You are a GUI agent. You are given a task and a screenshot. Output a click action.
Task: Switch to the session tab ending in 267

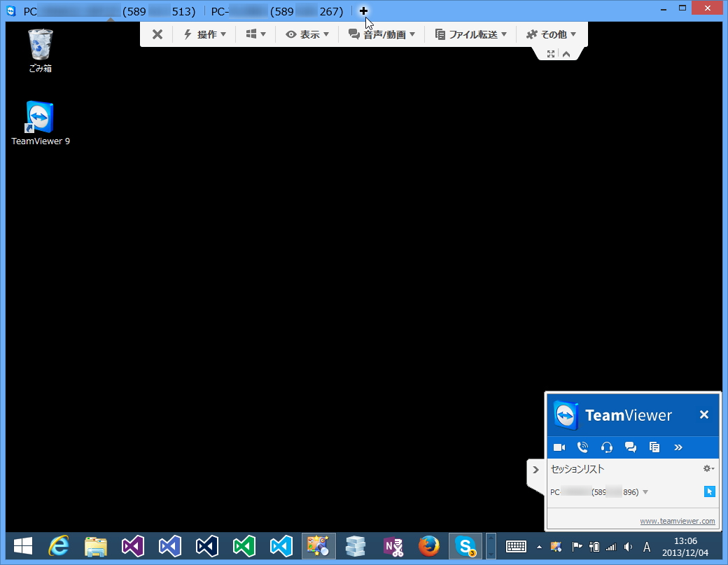pyautogui.click(x=277, y=11)
